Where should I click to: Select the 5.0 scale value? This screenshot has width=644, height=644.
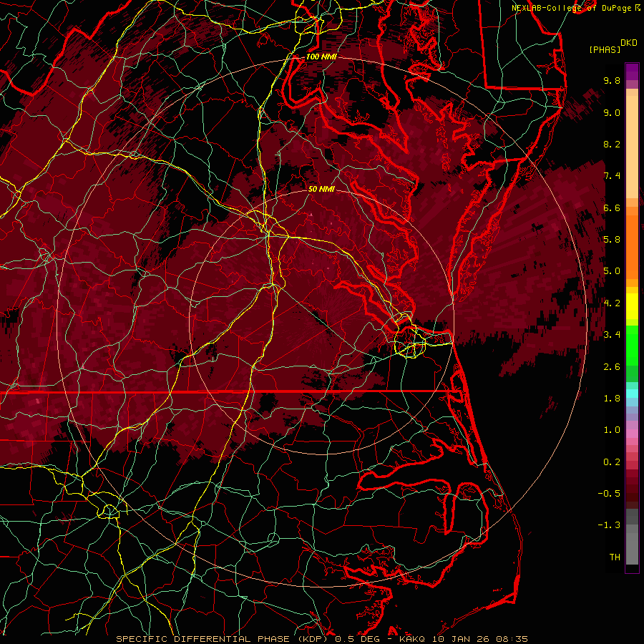pyautogui.click(x=612, y=271)
